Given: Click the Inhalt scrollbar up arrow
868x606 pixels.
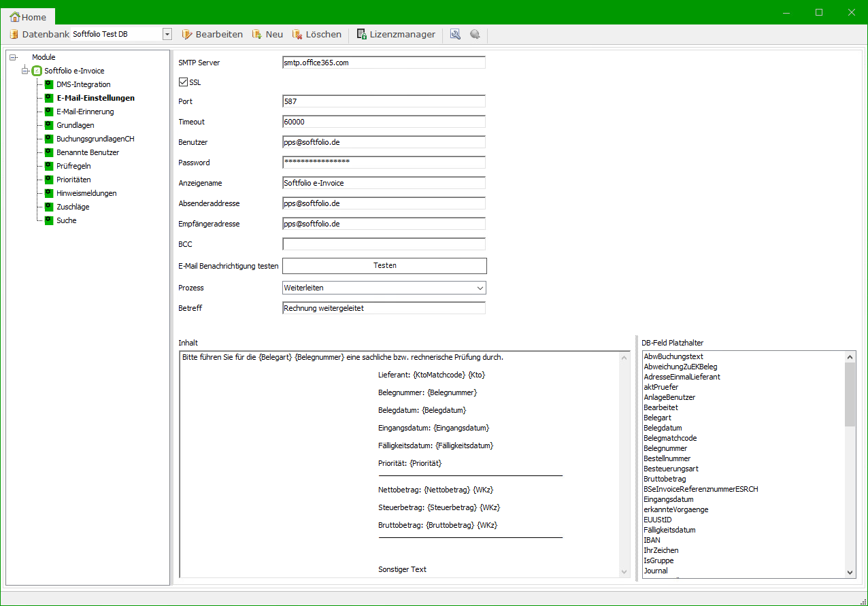Looking at the screenshot, I should pyautogui.click(x=624, y=357).
